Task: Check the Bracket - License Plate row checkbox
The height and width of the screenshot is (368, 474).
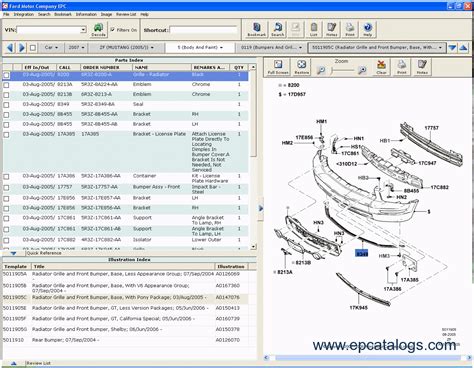Action: point(6,135)
